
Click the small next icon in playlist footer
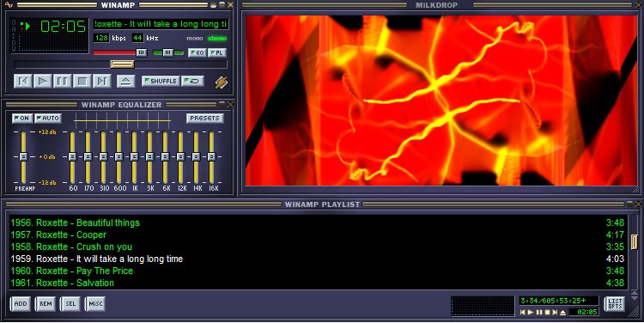click(x=555, y=313)
